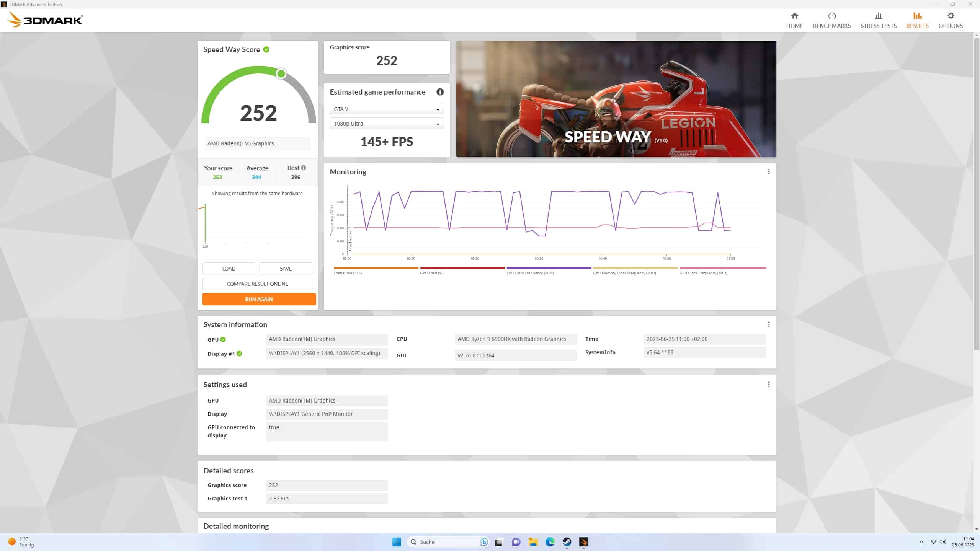The image size is (980, 551).
Task: Open the System information three-dot menu
Action: point(768,324)
